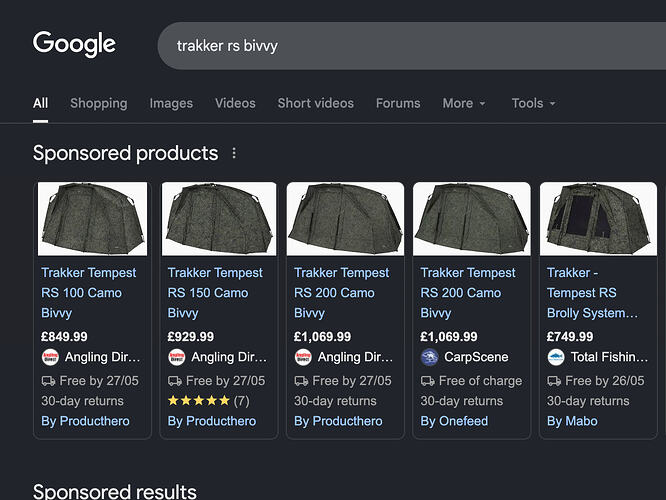Click delivery truck icon beside Free of charge
Screen dimensions: 666x500
pos(428,381)
